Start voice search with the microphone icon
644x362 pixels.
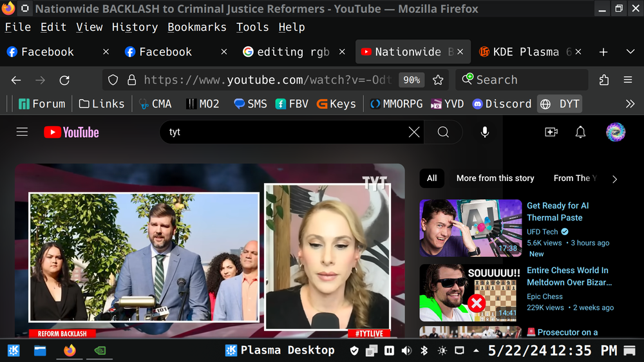(x=485, y=132)
